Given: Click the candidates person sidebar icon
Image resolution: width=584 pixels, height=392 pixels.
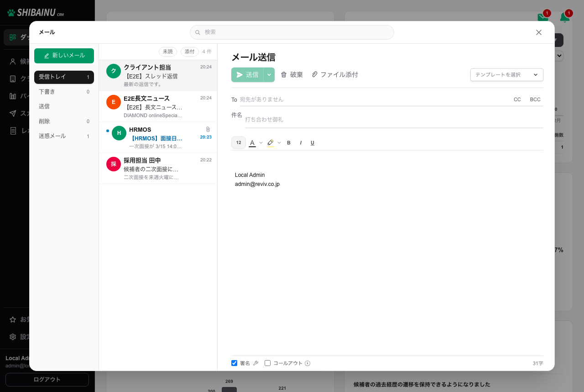Looking at the screenshot, I should pos(13,62).
